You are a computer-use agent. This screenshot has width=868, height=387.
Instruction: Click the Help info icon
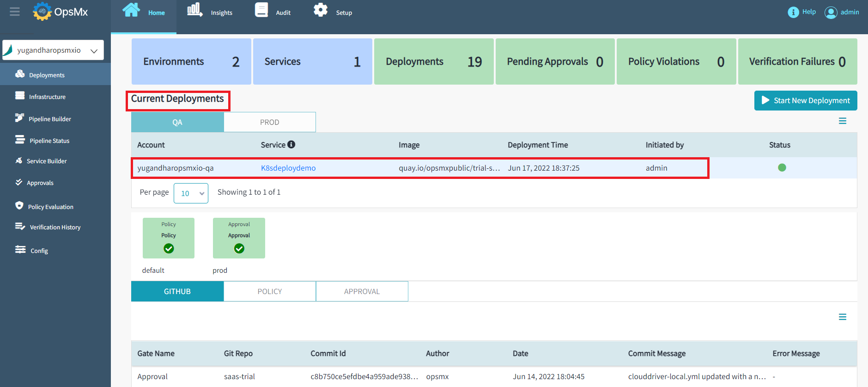[x=793, y=12]
